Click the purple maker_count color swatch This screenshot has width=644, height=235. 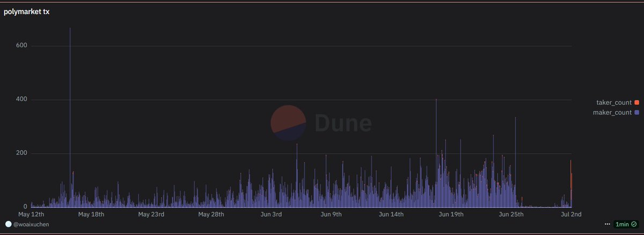(636, 112)
